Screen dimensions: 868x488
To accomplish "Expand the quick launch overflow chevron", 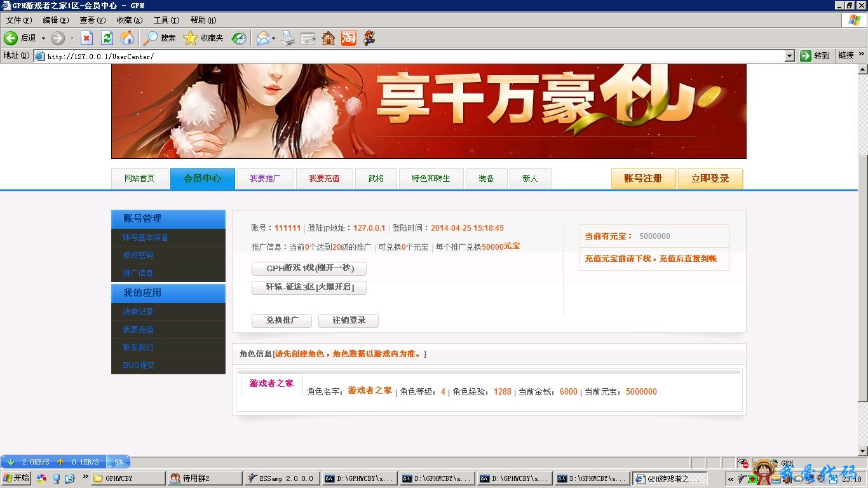I will click(85, 476).
